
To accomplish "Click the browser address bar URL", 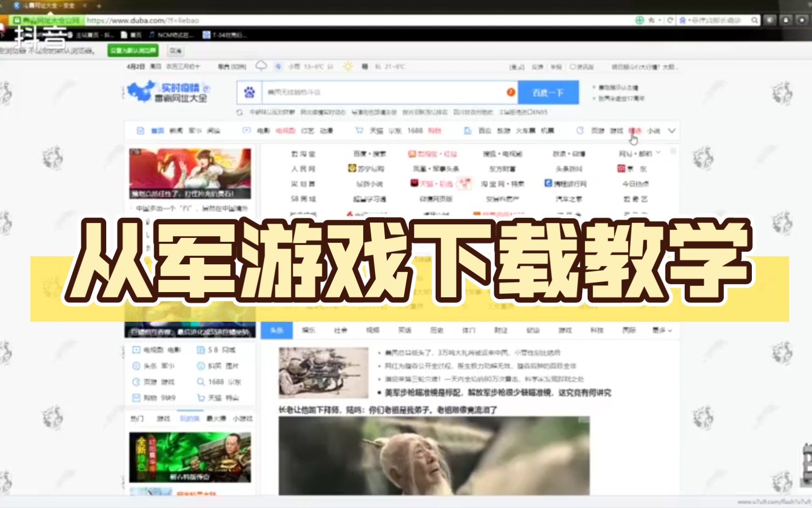I will coord(143,20).
